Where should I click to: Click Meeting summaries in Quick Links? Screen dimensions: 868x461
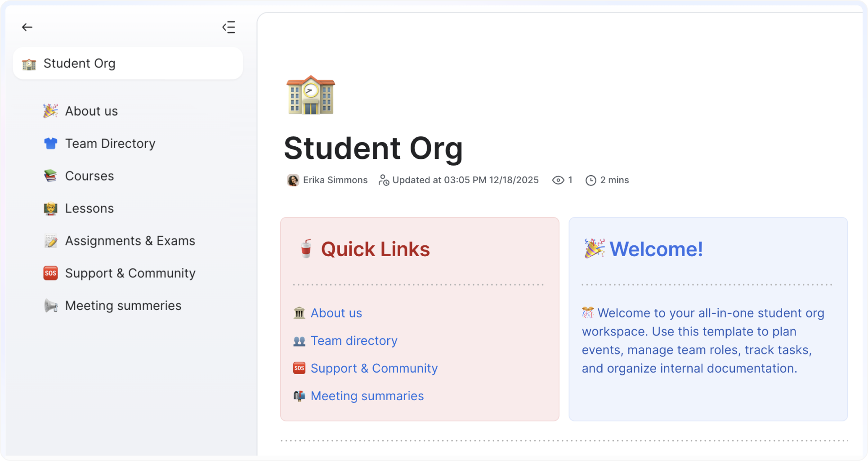point(367,396)
